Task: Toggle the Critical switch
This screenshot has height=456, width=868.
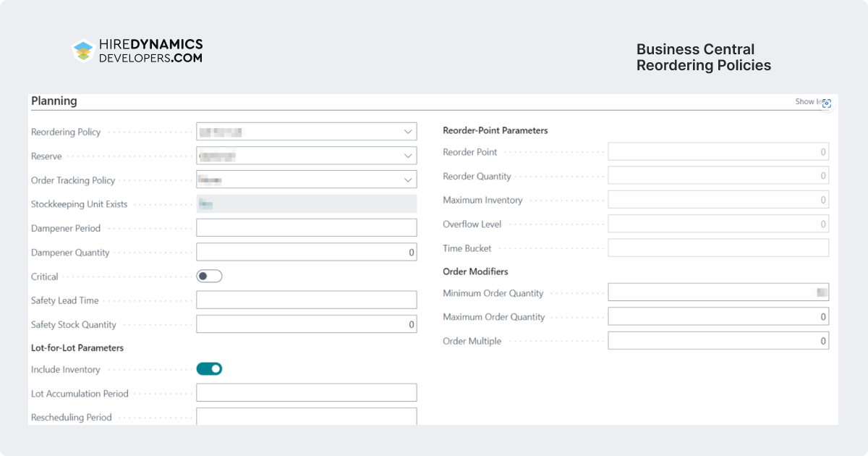Action: point(209,276)
